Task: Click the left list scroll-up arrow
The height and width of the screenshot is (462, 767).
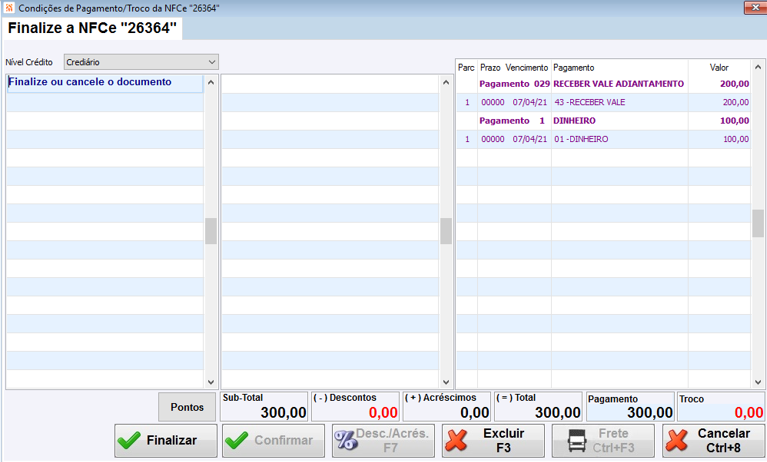Action: 211,82
